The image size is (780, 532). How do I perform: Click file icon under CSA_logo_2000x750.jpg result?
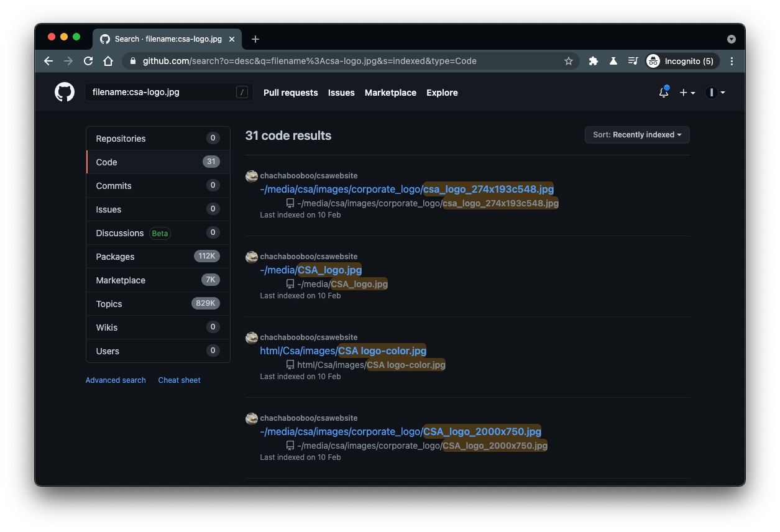click(290, 446)
